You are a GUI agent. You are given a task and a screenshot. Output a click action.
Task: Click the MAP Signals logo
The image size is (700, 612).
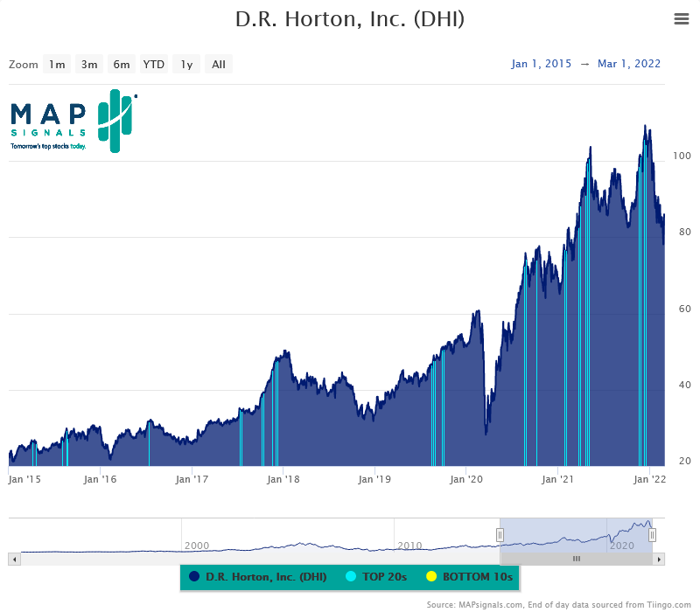pyautogui.click(x=73, y=121)
